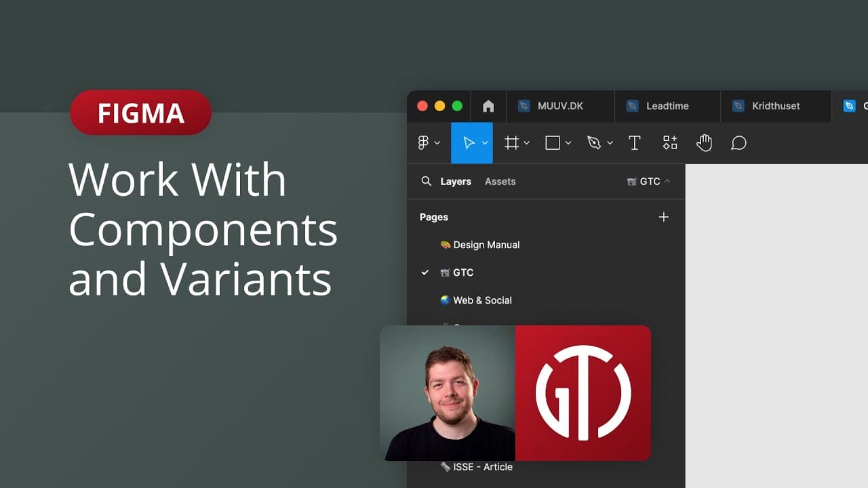
Task: Click the search icon in the Layers panel
Action: point(427,182)
